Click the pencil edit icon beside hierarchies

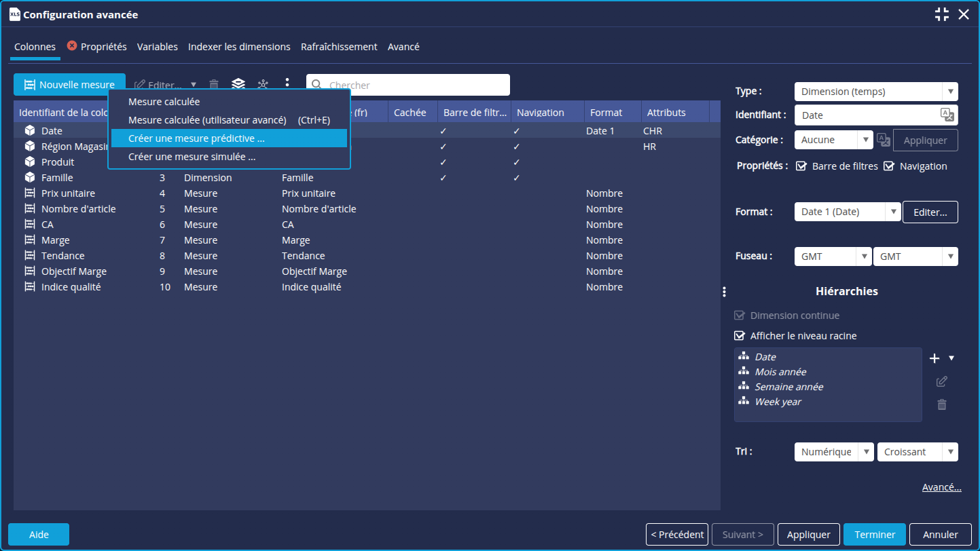pyautogui.click(x=941, y=381)
